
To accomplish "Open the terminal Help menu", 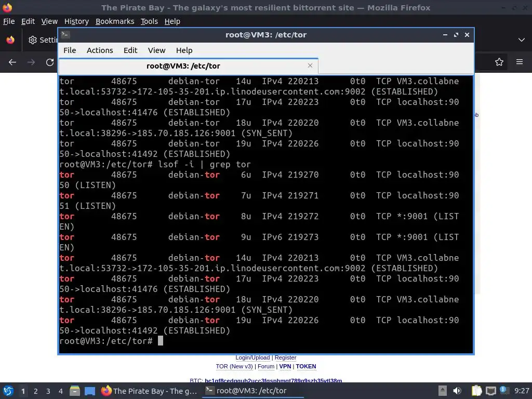I will [x=184, y=50].
